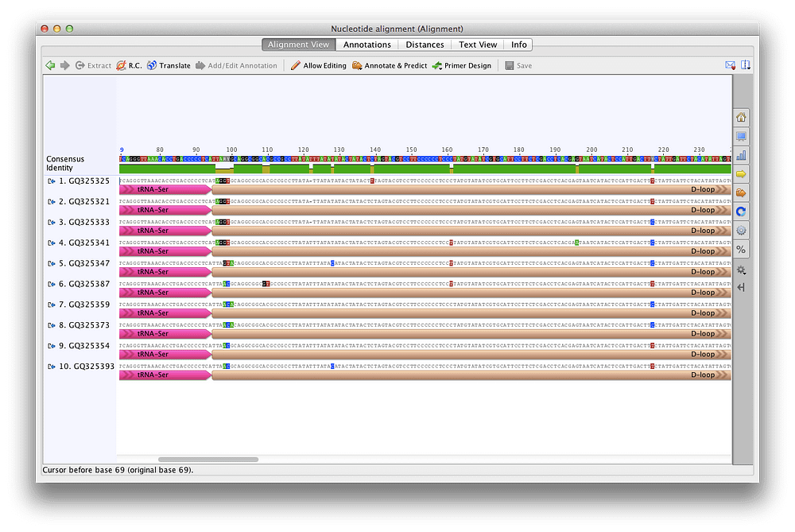Viewport: 795px width, 532px height.
Task: Click the sequence icon beside GQ325333
Action: 51,222
